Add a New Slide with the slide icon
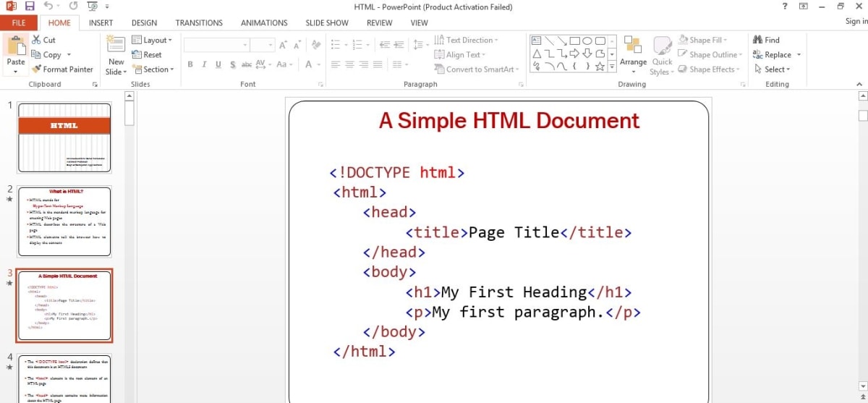The width and height of the screenshot is (868, 403). (116, 46)
